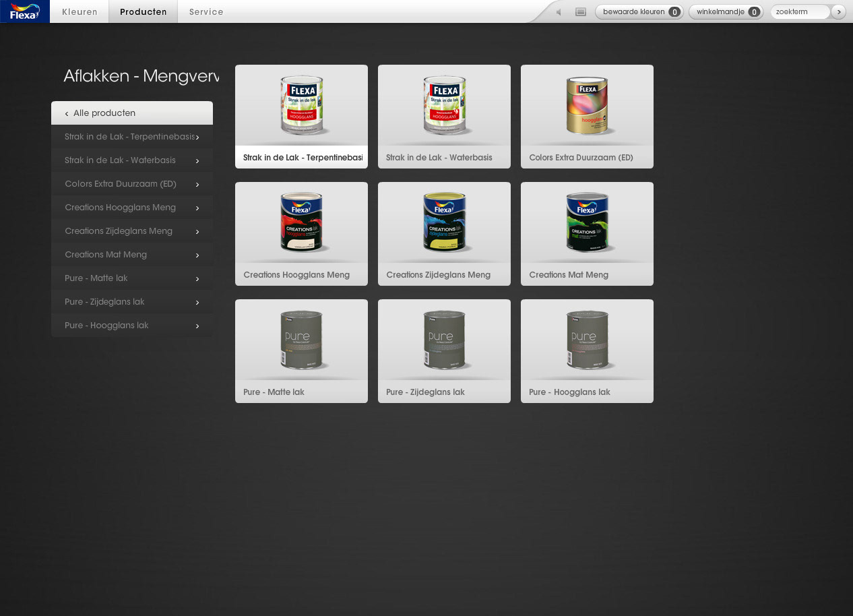Screen dimensions: 853x616
Task: Expand chevron beside sidebar Pure - Matte lak
Action: coord(197,279)
